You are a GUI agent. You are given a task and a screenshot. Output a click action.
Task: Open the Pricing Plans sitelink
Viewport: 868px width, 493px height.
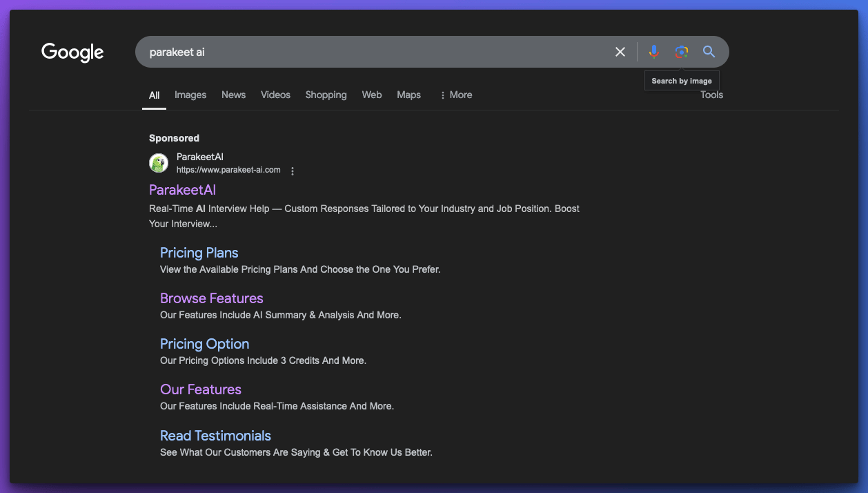click(x=199, y=253)
